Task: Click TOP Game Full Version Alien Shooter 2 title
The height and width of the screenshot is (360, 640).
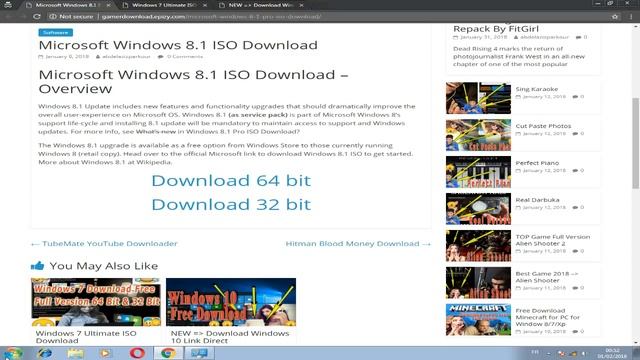Action: [553, 240]
